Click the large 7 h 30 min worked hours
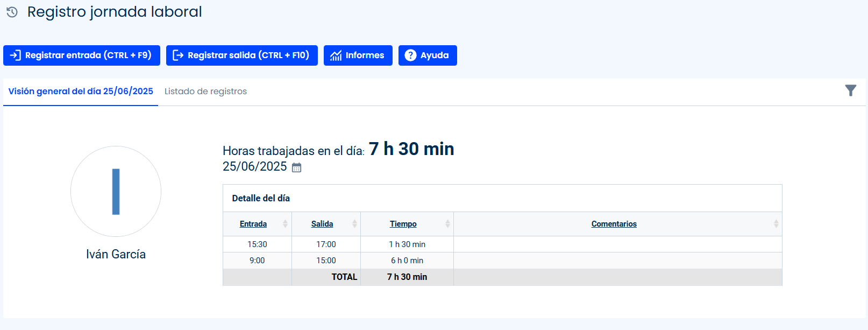The width and height of the screenshot is (868, 330). (x=411, y=149)
